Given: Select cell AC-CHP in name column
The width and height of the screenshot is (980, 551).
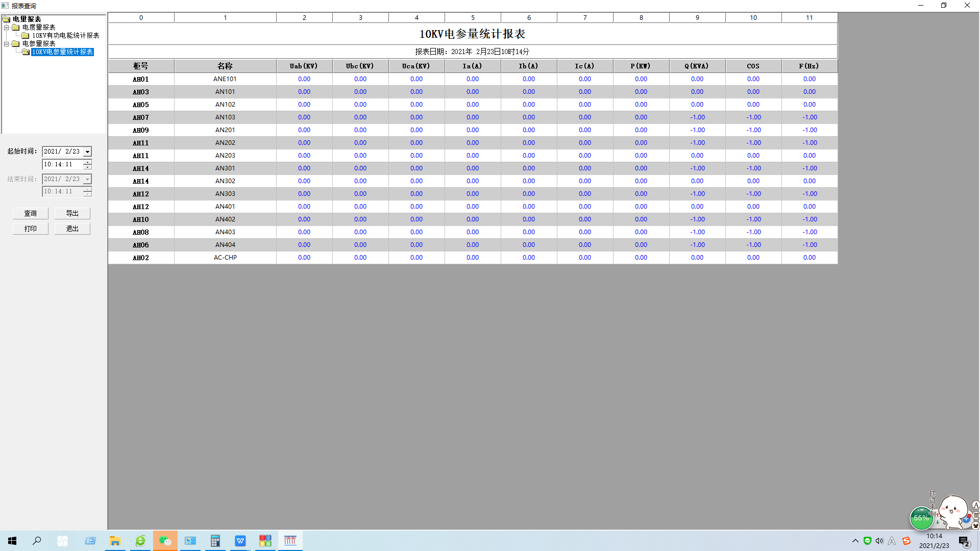Looking at the screenshot, I should point(225,258).
